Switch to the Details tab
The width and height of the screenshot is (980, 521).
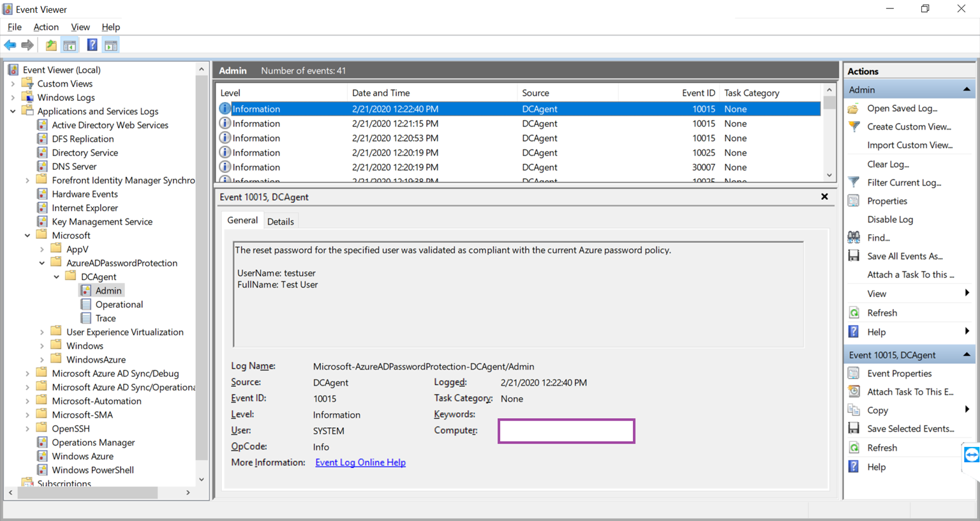click(280, 222)
